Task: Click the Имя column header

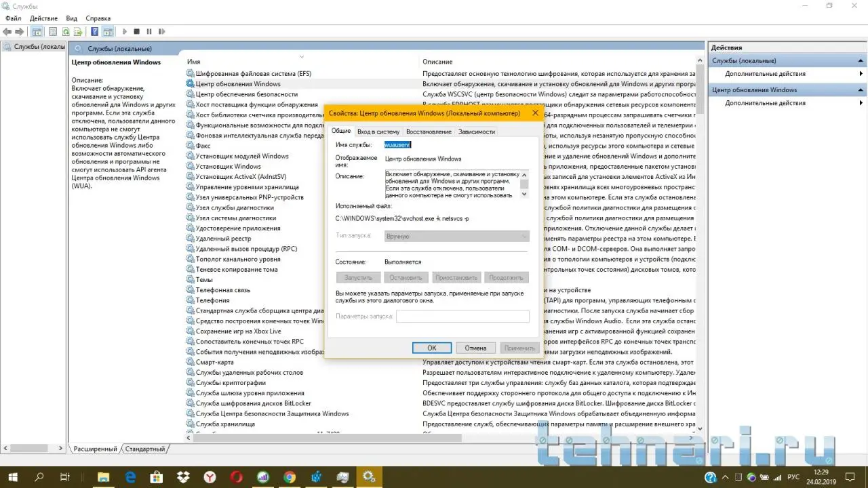Action: [x=302, y=62]
